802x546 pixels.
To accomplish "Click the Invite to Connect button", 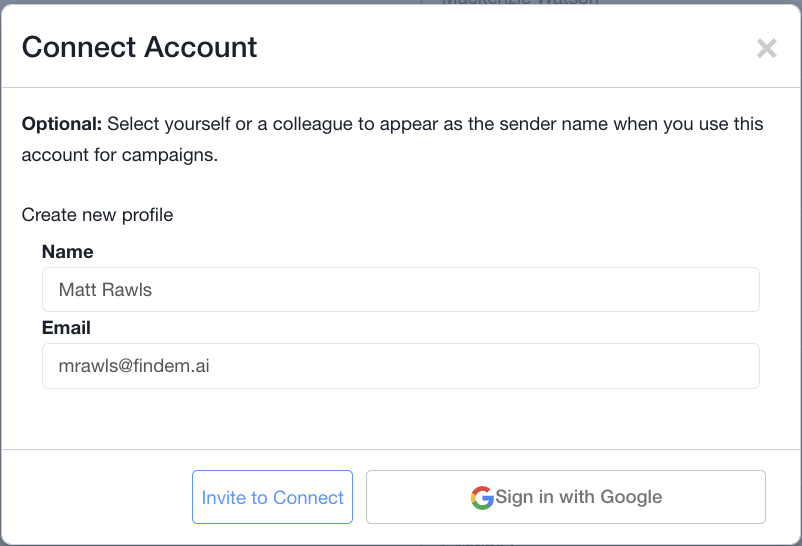I will (x=272, y=497).
